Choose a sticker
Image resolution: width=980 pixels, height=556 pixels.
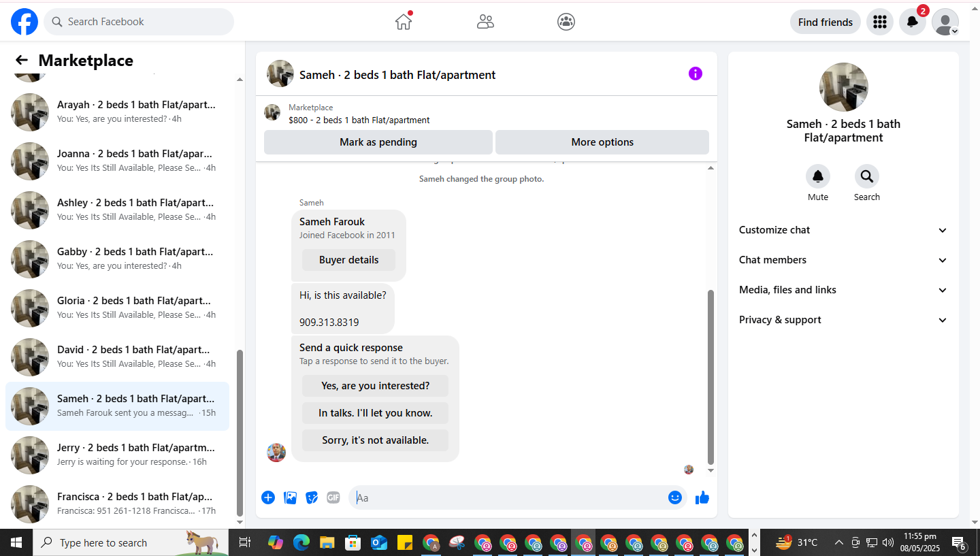tap(312, 497)
